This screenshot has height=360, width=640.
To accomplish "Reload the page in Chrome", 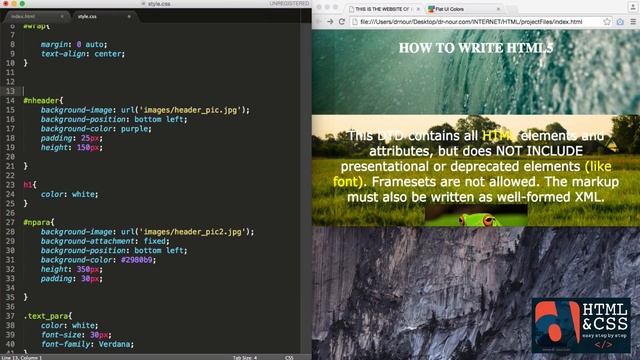I will 342,22.
